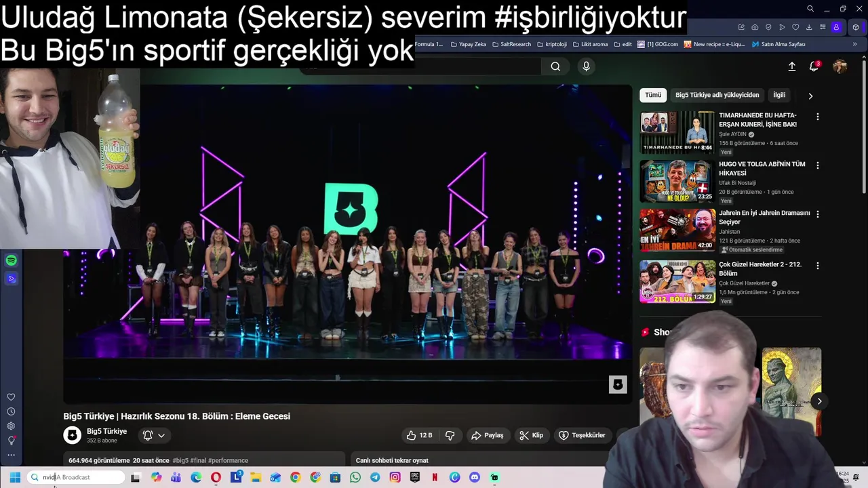The height and width of the screenshot is (488, 868).
Task: Open YouTube account avatar menu
Action: [840, 66]
